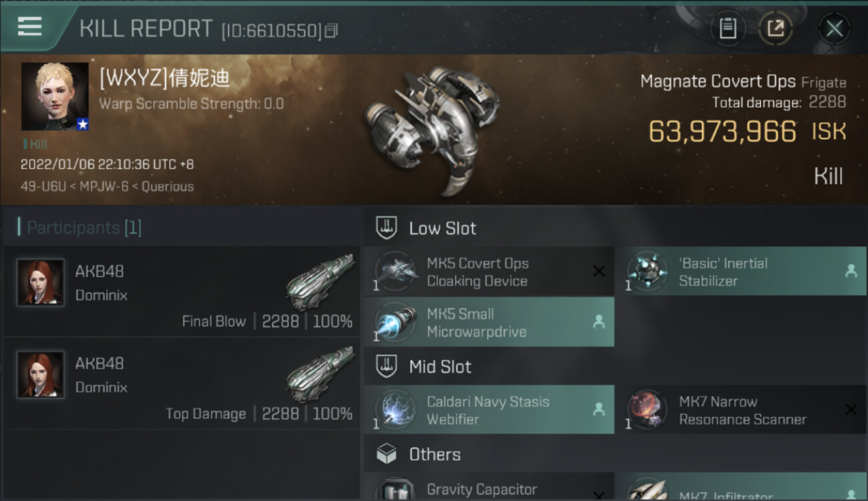
Task: Click the MK7 Narrow Resonance Scanner icon
Action: tap(648, 409)
